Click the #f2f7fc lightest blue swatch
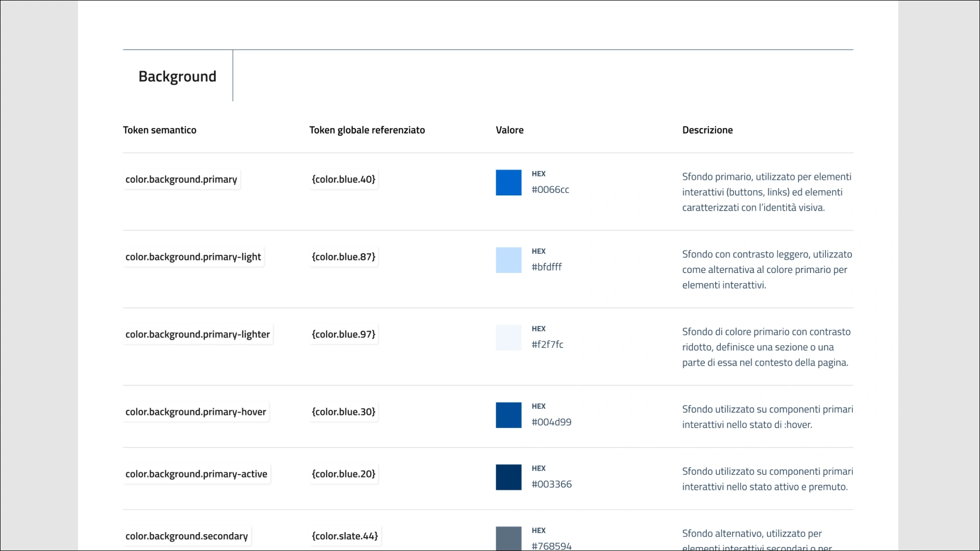980x551 pixels. [x=508, y=338]
